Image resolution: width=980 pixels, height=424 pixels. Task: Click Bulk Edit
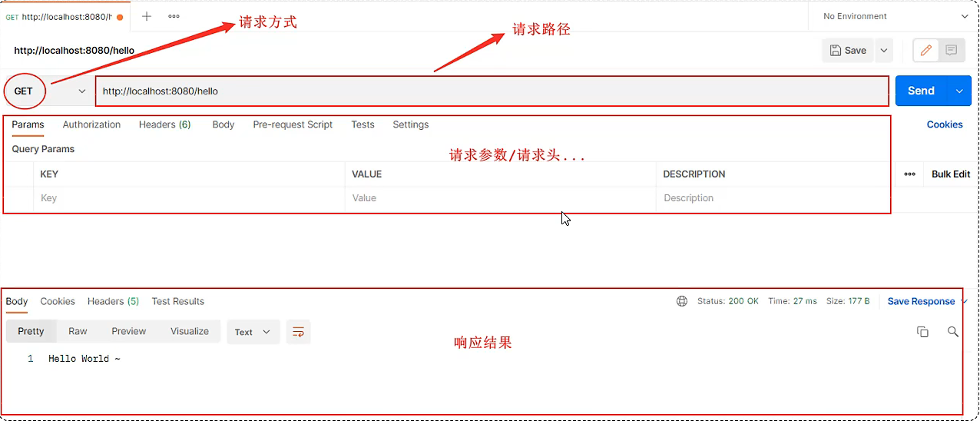tap(951, 174)
